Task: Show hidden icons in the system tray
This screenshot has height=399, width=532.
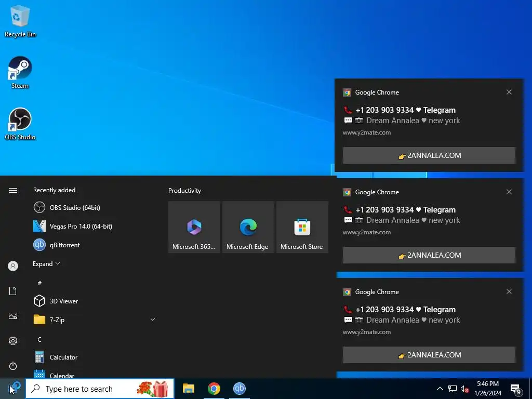Action: click(440, 389)
